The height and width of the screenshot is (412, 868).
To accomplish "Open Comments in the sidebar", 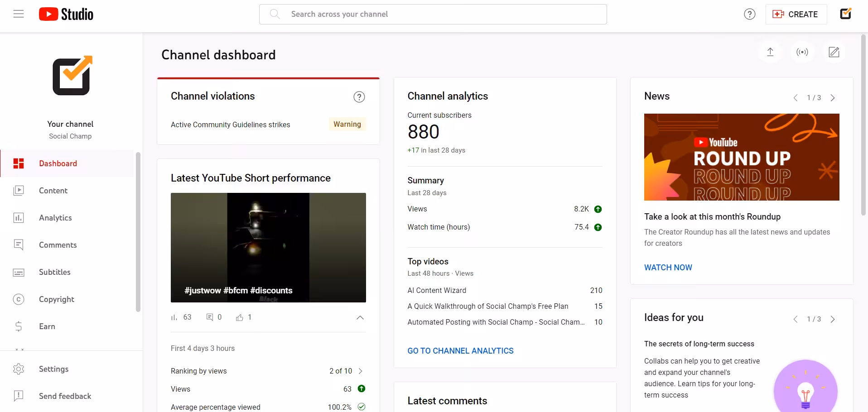I will point(68,245).
